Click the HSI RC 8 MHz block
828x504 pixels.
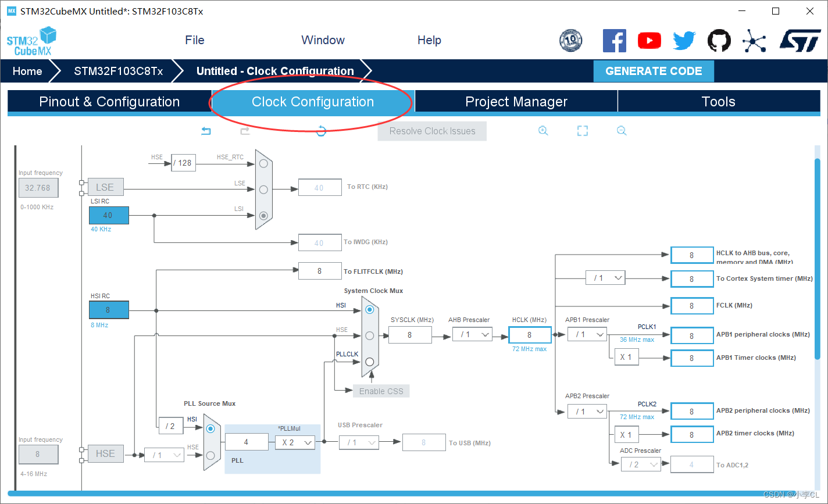pos(109,310)
